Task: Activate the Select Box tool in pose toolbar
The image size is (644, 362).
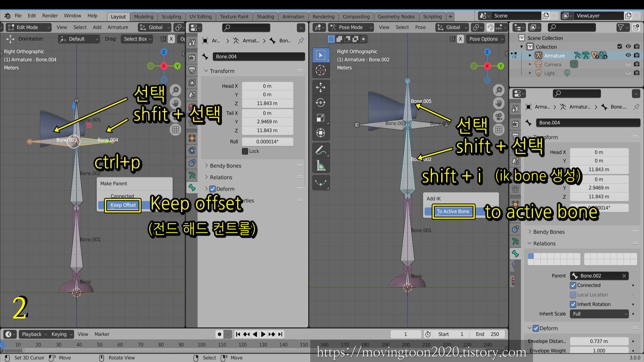Action: click(x=321, y=55)
